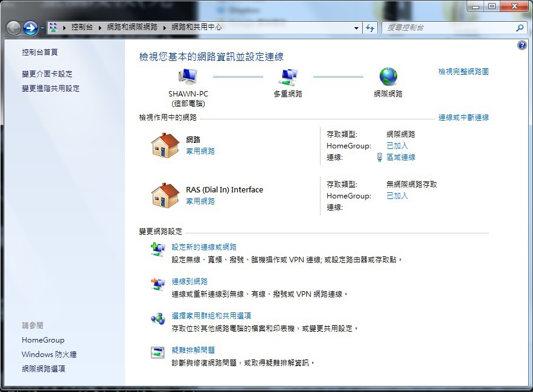Open 變更介面卡設定 link

tap(47, 74)
